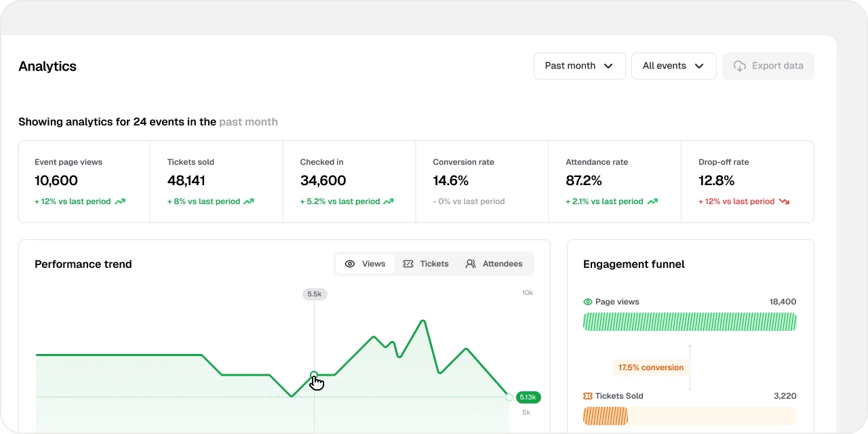Click the Export data button
This screenshot has height=434, width=868.
[x=768, y=66]
